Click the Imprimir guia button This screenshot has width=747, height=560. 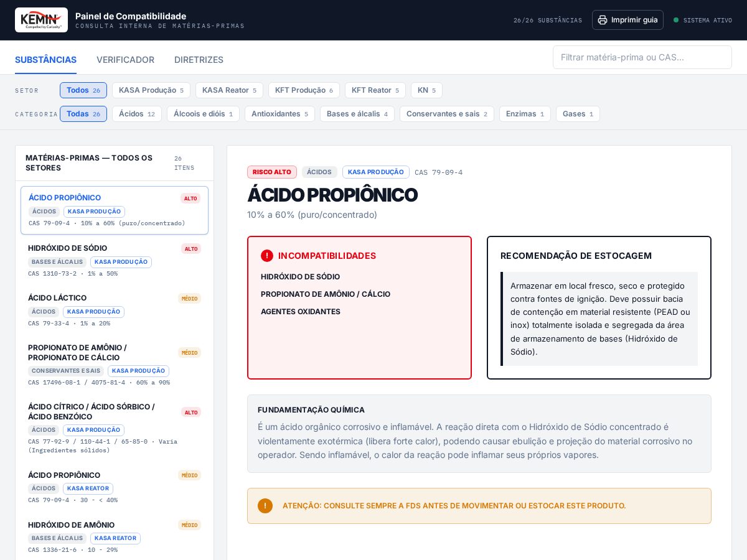[627, 20]
